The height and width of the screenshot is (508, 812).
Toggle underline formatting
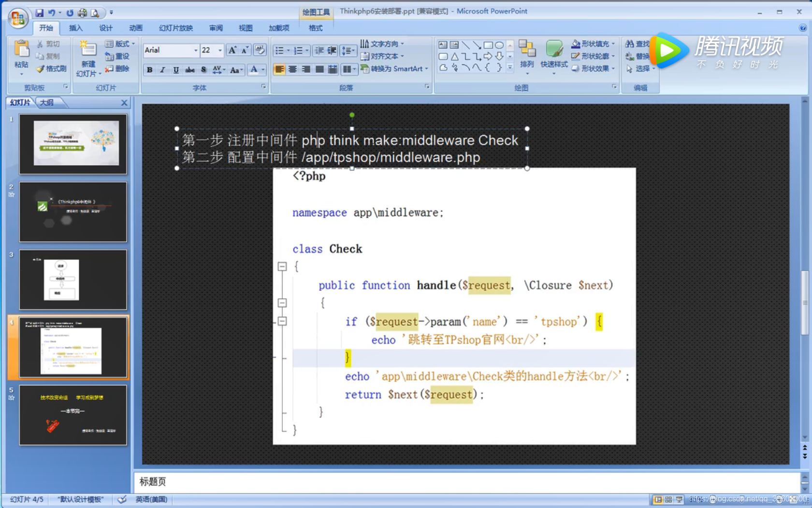(x=176, y=70)
